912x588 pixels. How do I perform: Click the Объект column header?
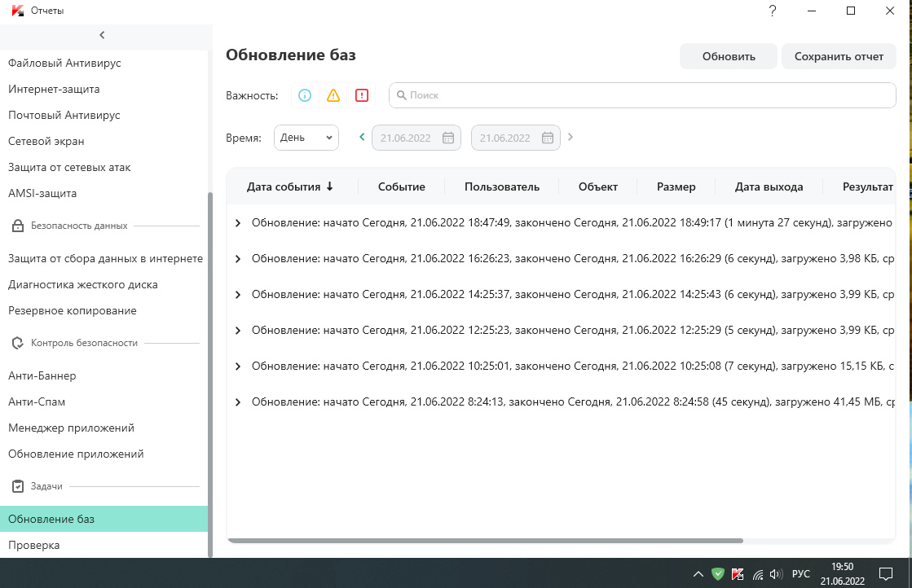tap(598, 186)
